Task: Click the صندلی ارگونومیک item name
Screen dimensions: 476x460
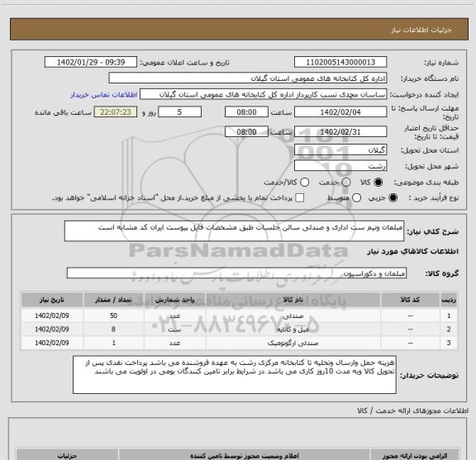Action: (293, 344)
